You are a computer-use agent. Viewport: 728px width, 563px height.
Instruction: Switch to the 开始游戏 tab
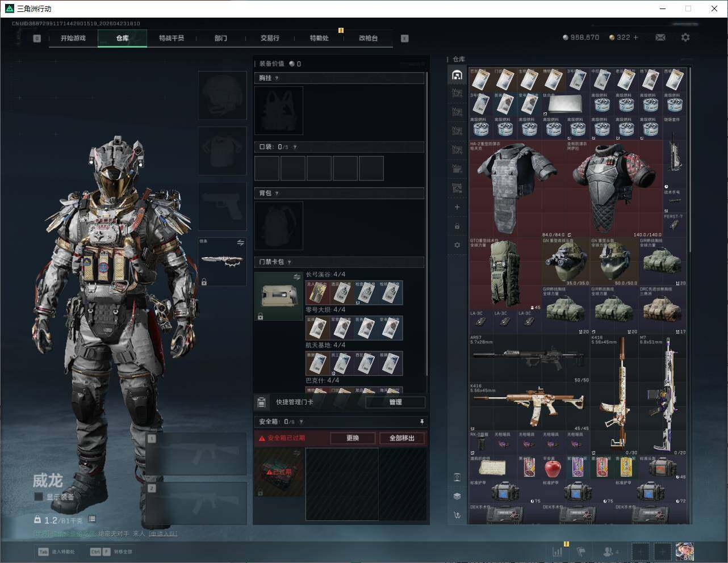click(73, 38)
